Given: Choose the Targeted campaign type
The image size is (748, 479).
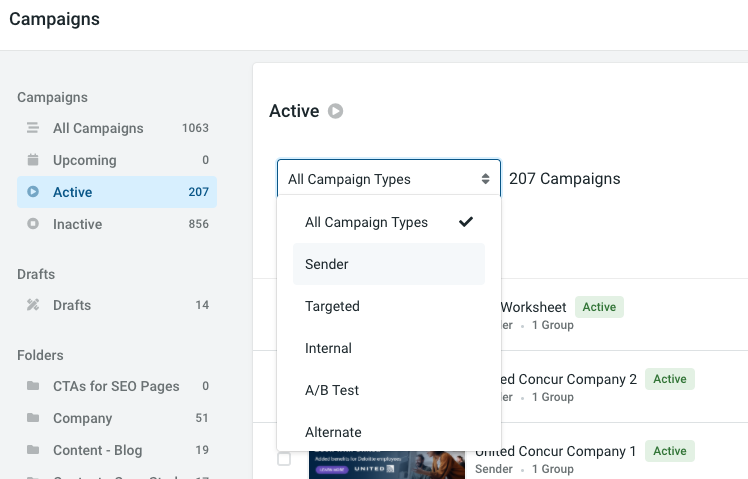Looking at the screenshot, I should click(389, 306).
